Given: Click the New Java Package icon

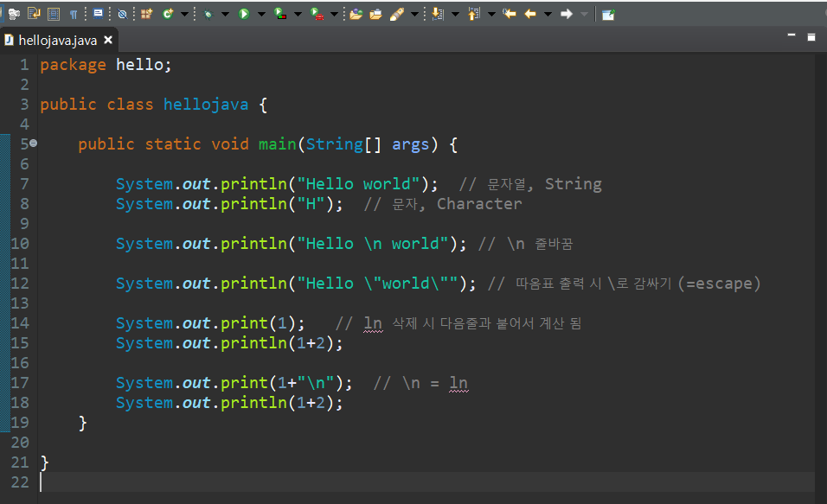Looking at the screenshot, I should pos(146,14).
